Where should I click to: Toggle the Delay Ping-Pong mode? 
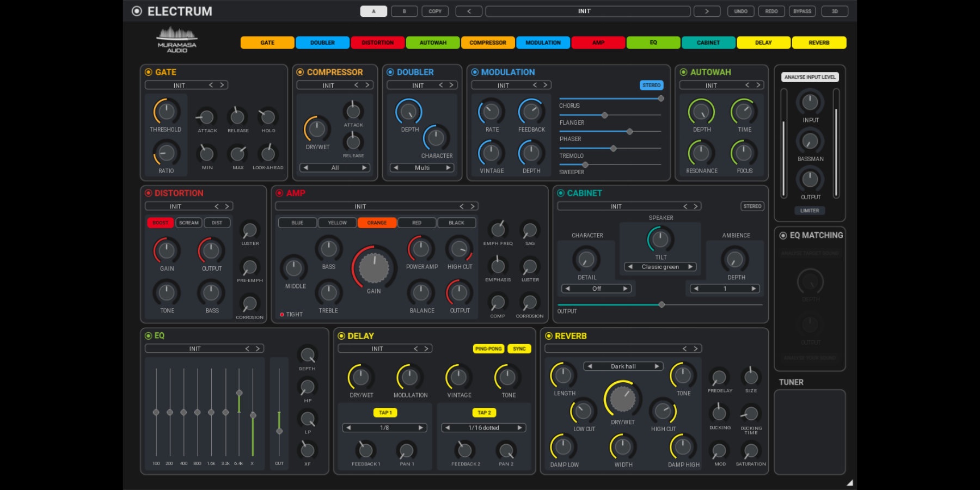488,348
